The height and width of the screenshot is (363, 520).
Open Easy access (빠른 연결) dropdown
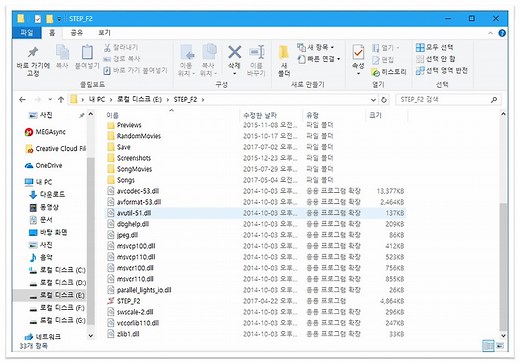point(319,59)
